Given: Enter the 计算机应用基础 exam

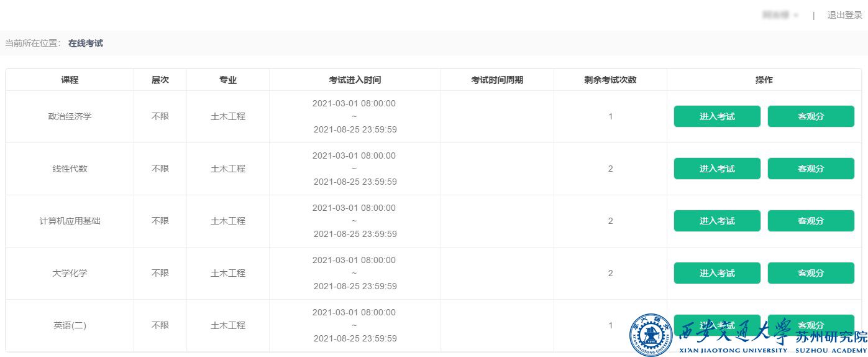Looking at the screenshot, I should (x=717, y=221).
